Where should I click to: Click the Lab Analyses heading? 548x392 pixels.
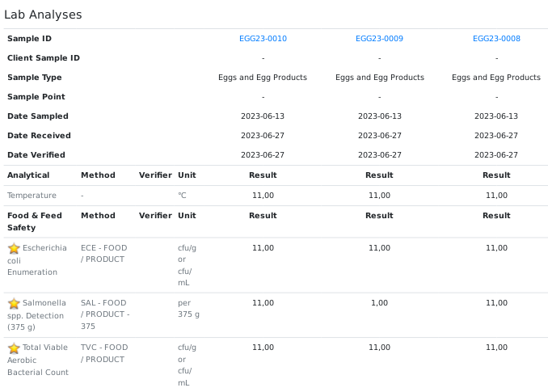point(43,15)
